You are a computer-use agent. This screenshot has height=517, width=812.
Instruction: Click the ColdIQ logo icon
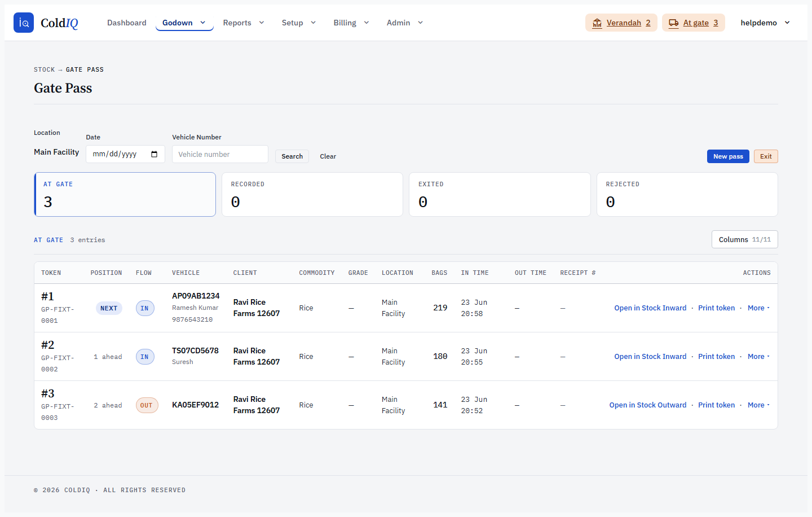coord(24,23)
